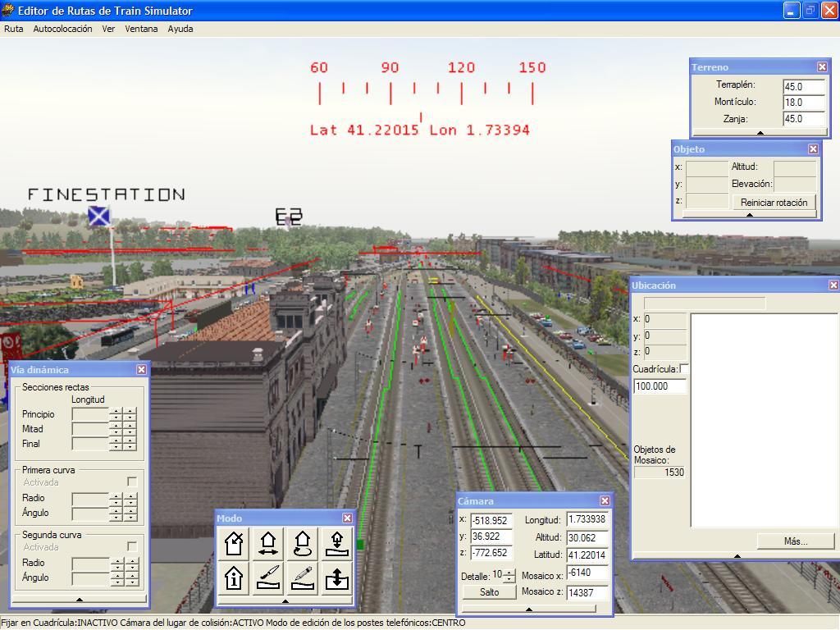Enable the Segunda curva Activada checkbox
840x630 pixels.
coord(131,546)
